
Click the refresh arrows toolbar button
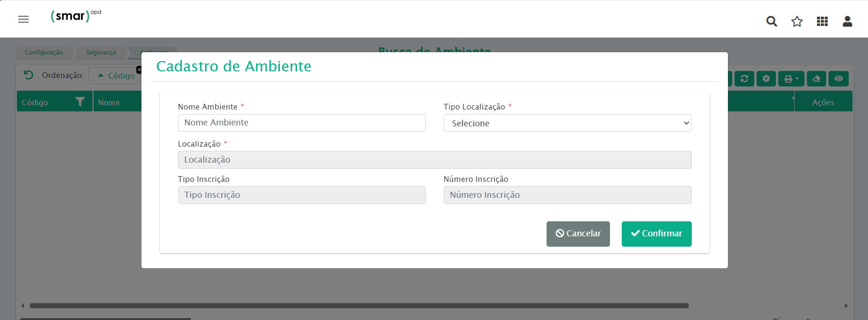coord(744,78)
